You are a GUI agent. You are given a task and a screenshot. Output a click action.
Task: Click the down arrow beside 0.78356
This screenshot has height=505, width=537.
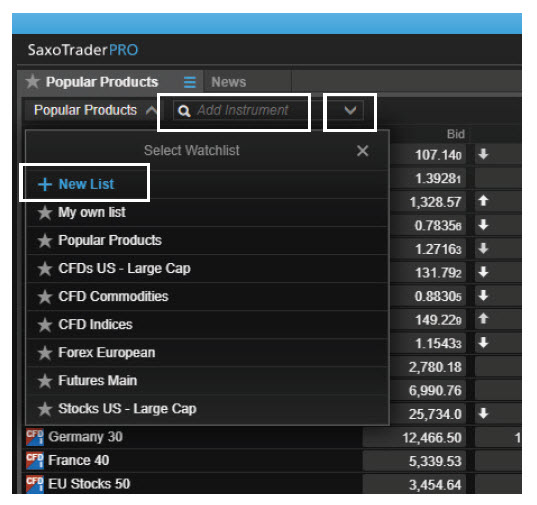(x=483, y=225)
